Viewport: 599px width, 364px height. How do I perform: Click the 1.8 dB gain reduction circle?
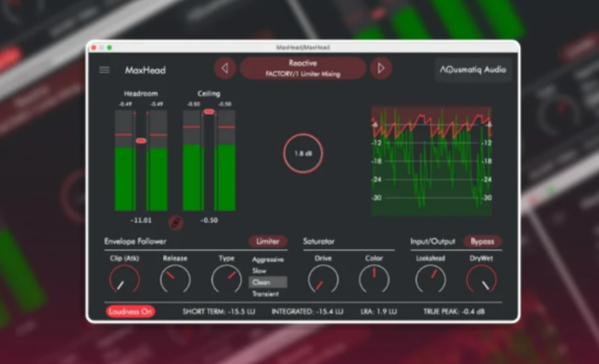(303, 154)
